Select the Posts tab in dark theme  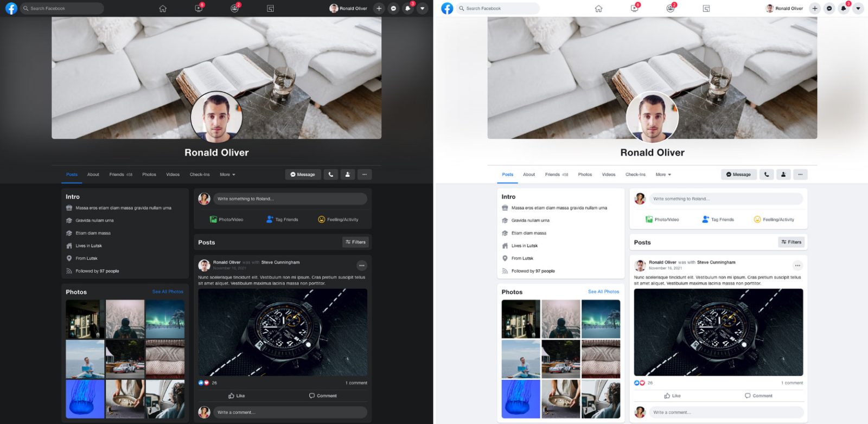pyautogui.click(x=72, y=175)
